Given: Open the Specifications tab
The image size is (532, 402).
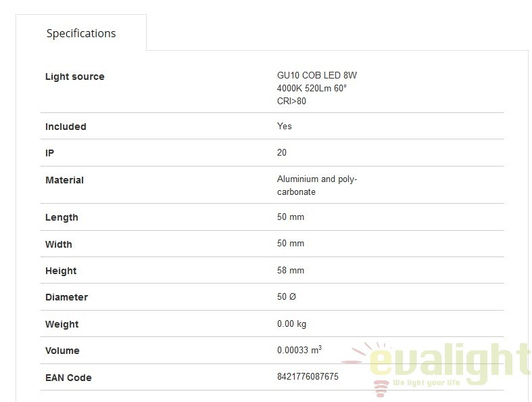Looking at the screenshot, I should coord(81,33).
